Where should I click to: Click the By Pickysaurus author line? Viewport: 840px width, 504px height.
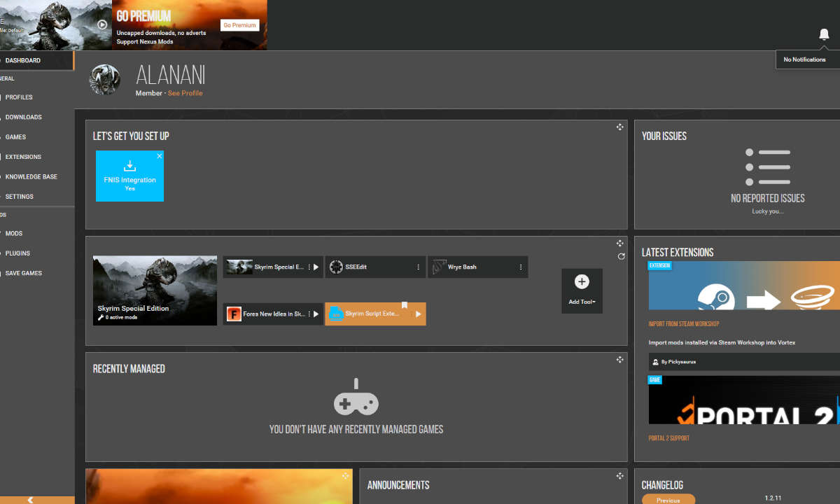pyautogui.click(x=678, y=362)
